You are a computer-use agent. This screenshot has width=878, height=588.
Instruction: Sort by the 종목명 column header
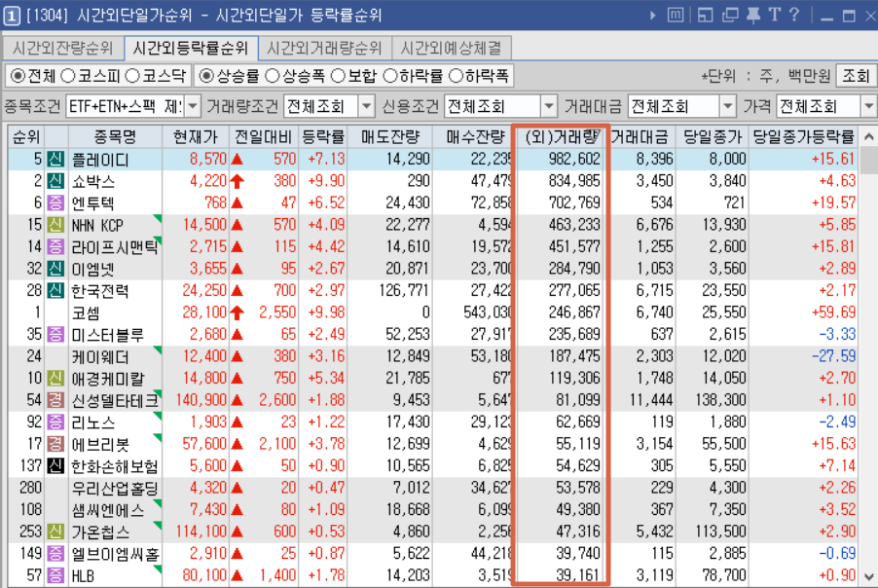coord(115,136)
